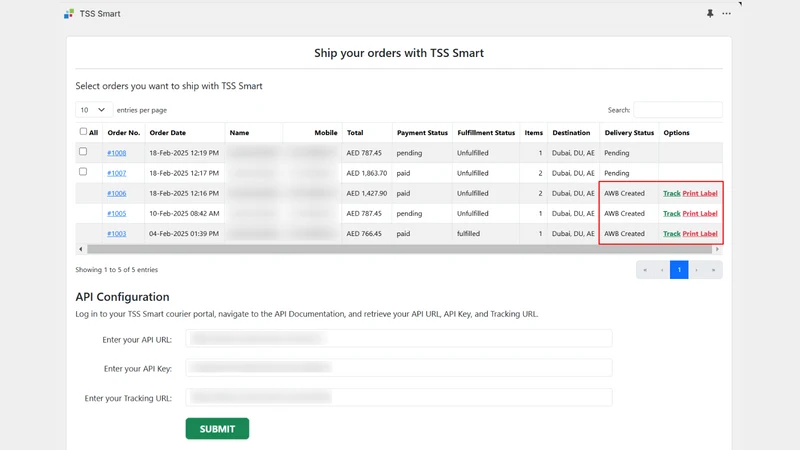Image resolution: width=800 pixels, height=450 pixels.
Task: Select page 1 in pagination
Action: coord(679,270)
